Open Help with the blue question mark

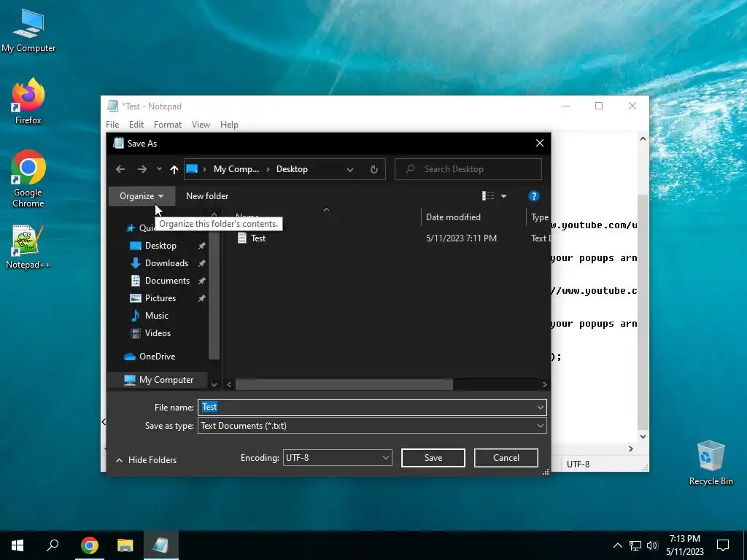pos(533,196)
